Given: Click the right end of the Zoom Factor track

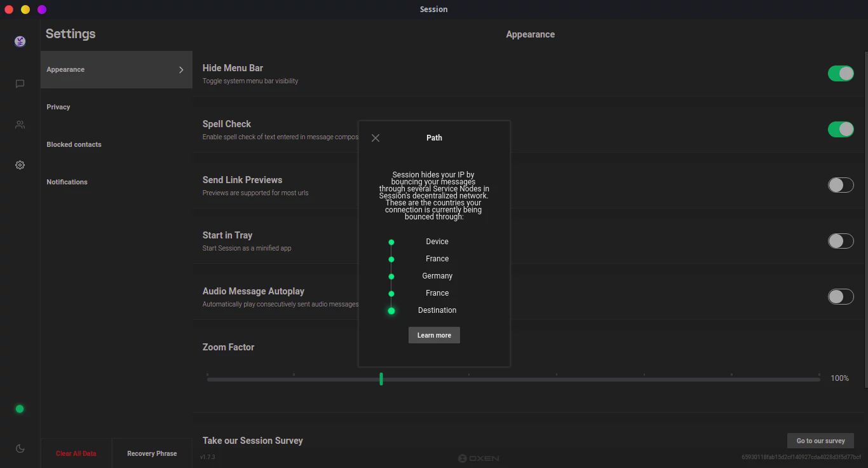Looking at the screenshot, I should pyautogui.click(x=818, y=380).
